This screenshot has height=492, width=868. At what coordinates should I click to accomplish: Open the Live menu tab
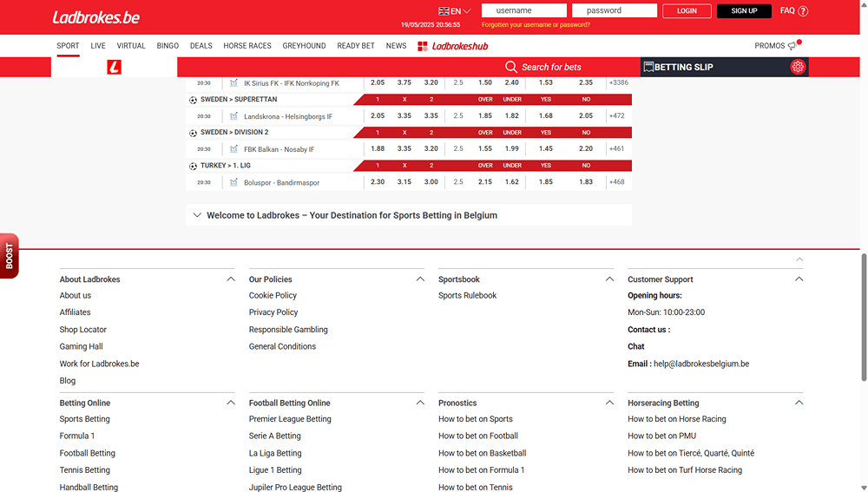pyautogui.click(x=98, y=45)
